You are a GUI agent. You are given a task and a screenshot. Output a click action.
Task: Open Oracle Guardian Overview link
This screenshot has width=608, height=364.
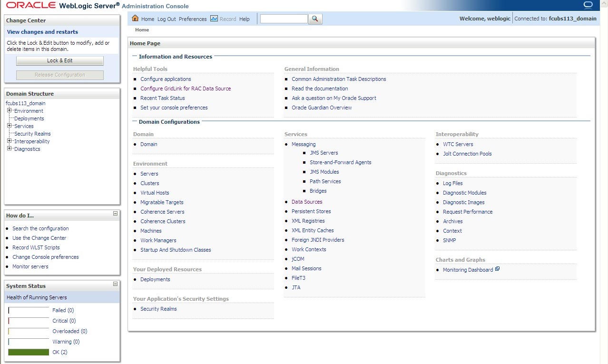[322, 108]
